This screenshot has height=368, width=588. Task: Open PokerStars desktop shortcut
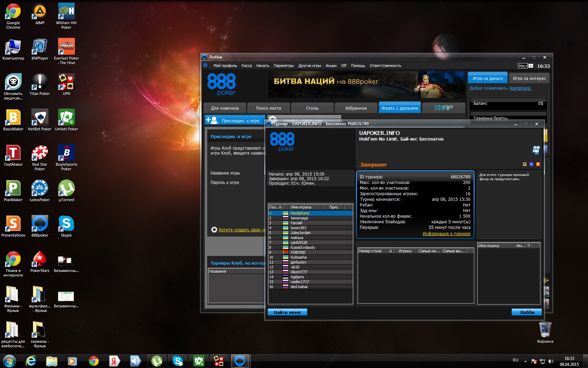point(40,261)
